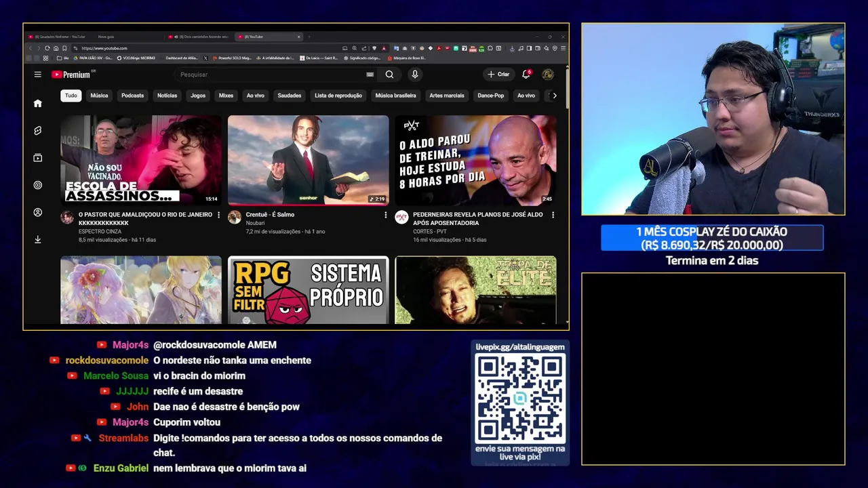The image size is (868, 488).
Task: Reload the page in browser toolbar
Action: coord(47,48)
